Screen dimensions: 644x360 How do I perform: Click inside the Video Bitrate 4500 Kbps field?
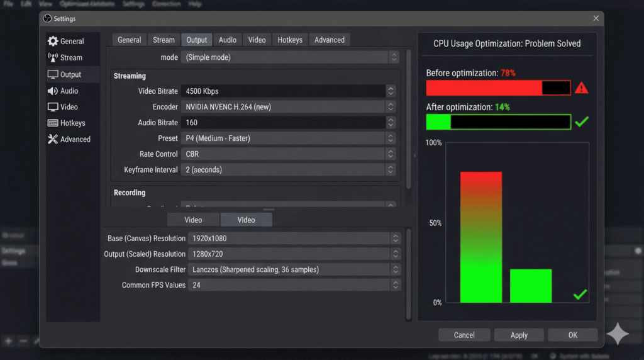coord(283,91)
